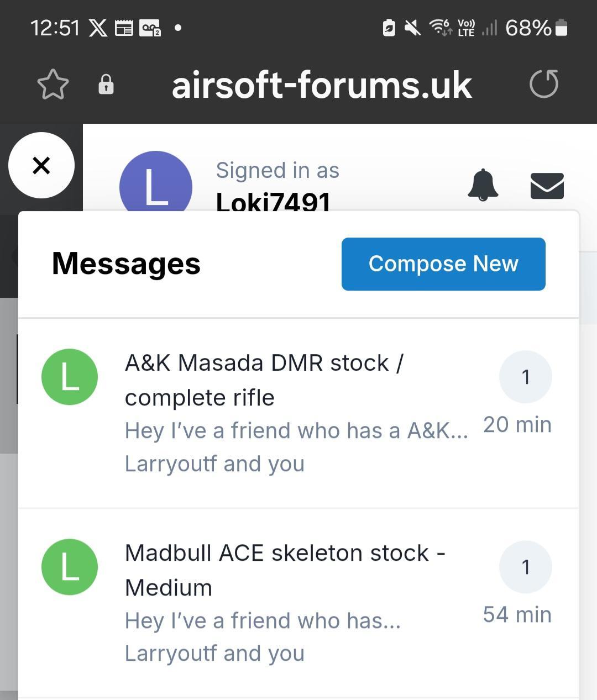The width and height of the screenshot is (597, 700).
Task: Bookmark the page with the star icon
Action: pyautogui.click(x=53, y=85)
